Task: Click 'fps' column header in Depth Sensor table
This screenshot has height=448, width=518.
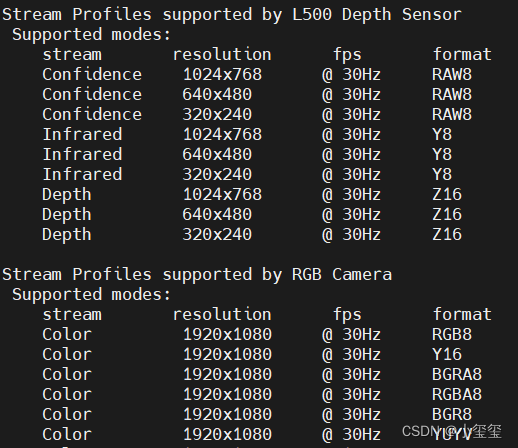Action: click(x=347, y=55)
